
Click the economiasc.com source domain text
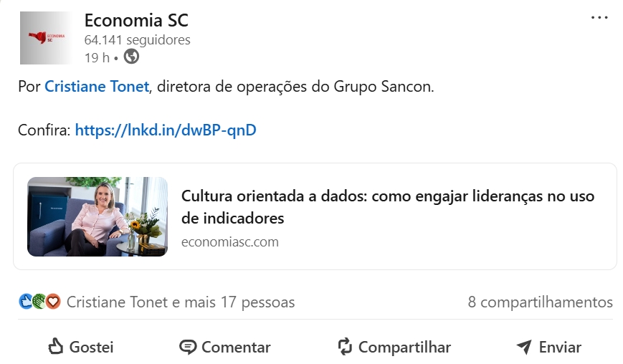[x=229, y=241]
